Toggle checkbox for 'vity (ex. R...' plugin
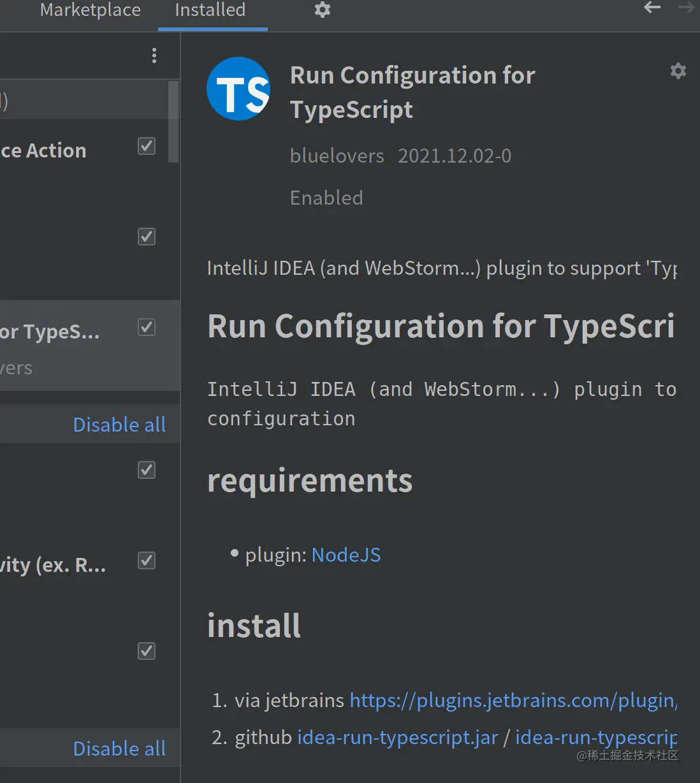The height and width of the screenshot is (783, 700). (147, 560)
